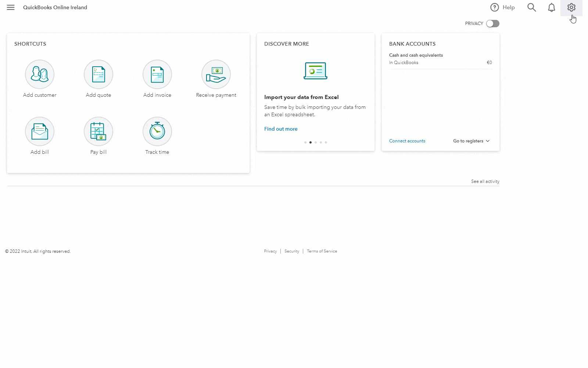The image size is (588, 368).
Task: Click the Help text label
Action: coord(509,7)
